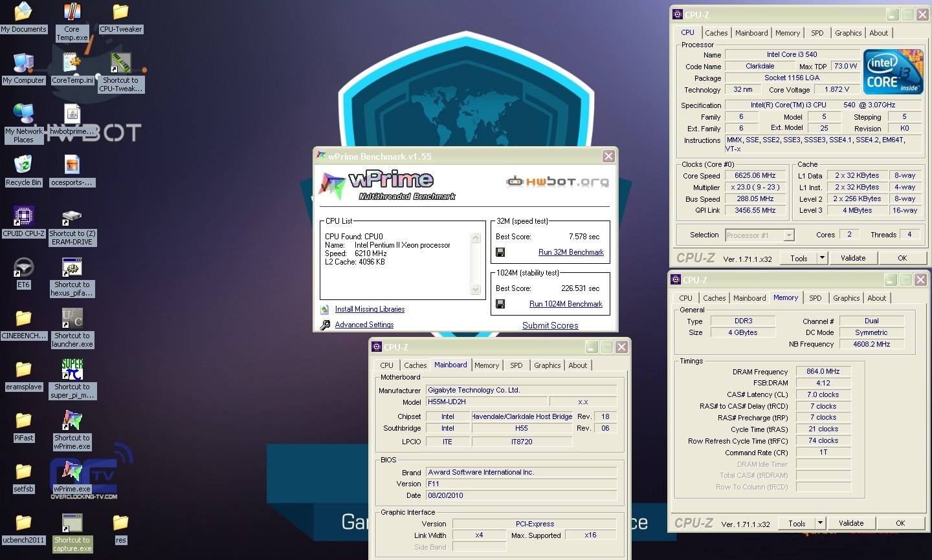Select Shortcut to capture.exe icon
Image resolution: width=932 pixels, height=560 pixels.
(72, 533)
